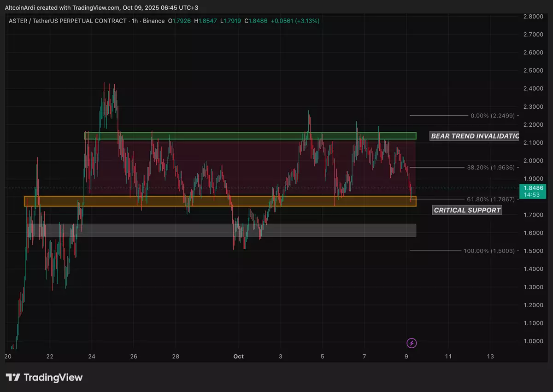Click the purple lightning bolt icon

coord(412,343)
